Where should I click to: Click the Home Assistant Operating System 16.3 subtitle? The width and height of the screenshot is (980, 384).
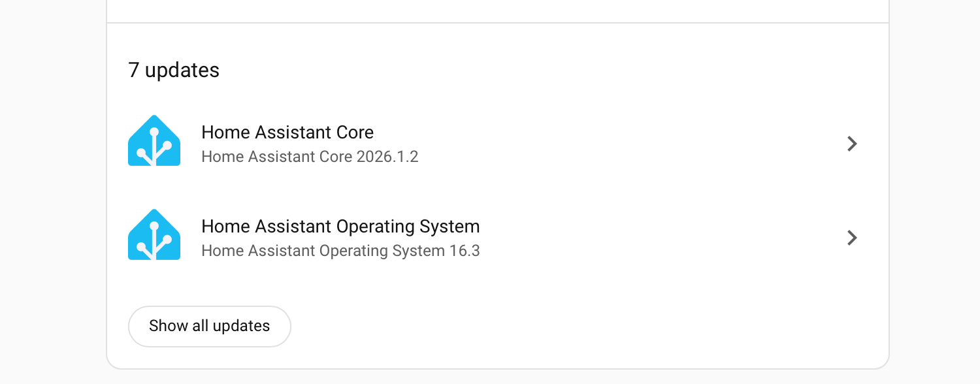point(340,251)
